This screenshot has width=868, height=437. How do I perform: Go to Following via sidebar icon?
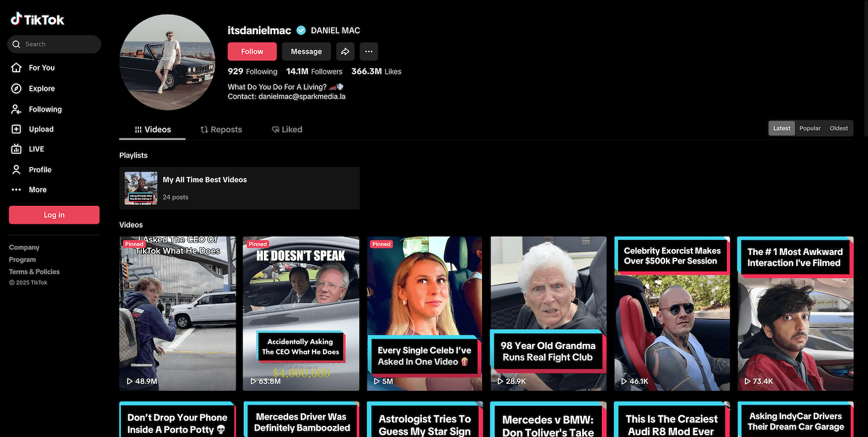point(17,109)
